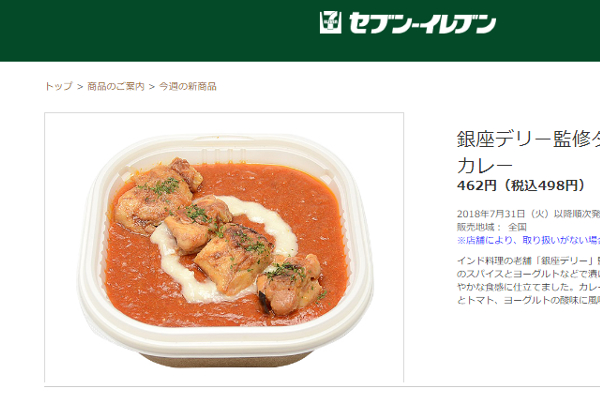Click the white container rim in the photo

pyautogui.click(x=226, y=337)
